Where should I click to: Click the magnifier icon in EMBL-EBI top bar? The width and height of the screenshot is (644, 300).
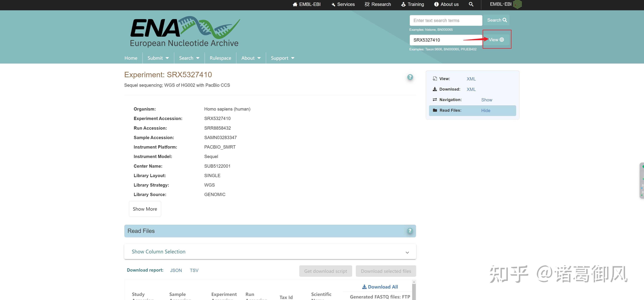[471, 4]
